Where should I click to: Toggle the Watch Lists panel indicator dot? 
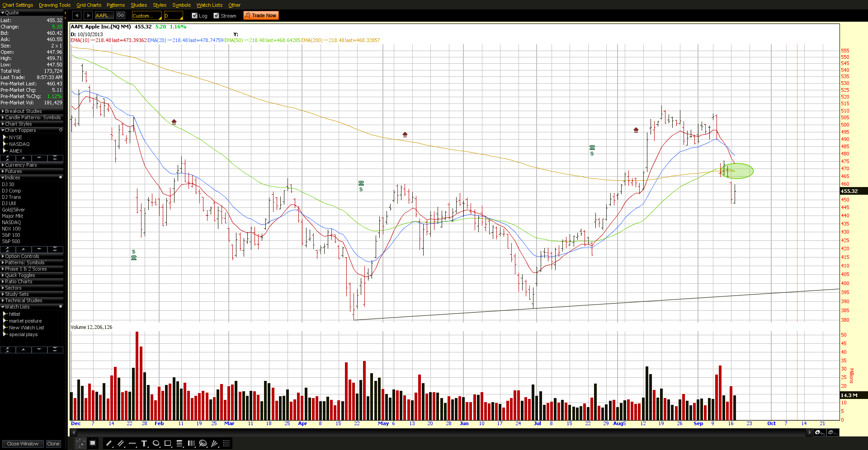point(61,307)
